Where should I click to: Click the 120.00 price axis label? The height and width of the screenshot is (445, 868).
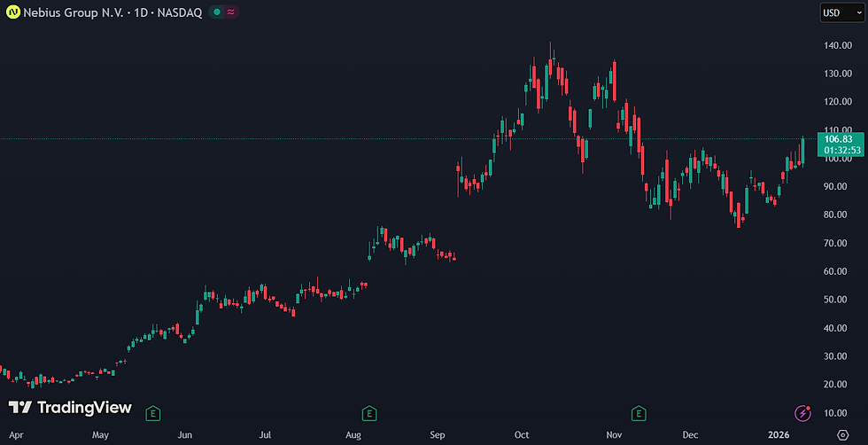tap(837, 102)
